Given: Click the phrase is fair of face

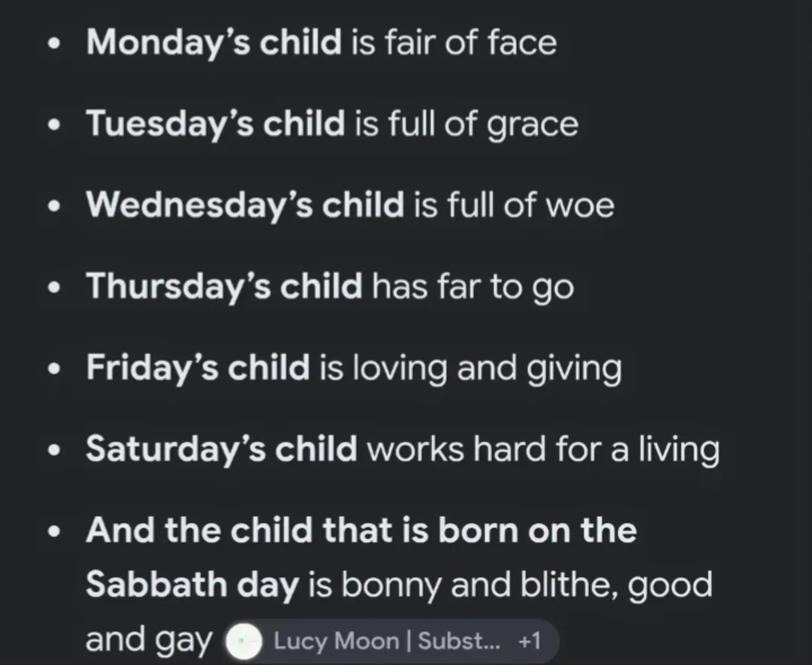Looking at the screenshot, I should pos(454,43).
